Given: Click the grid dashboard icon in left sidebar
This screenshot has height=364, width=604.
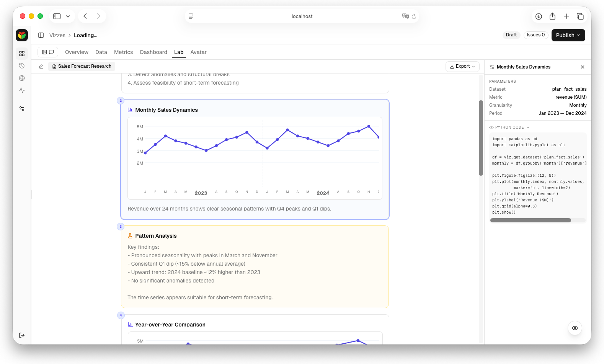Looking at the screenshot, I should pos(22,54).
